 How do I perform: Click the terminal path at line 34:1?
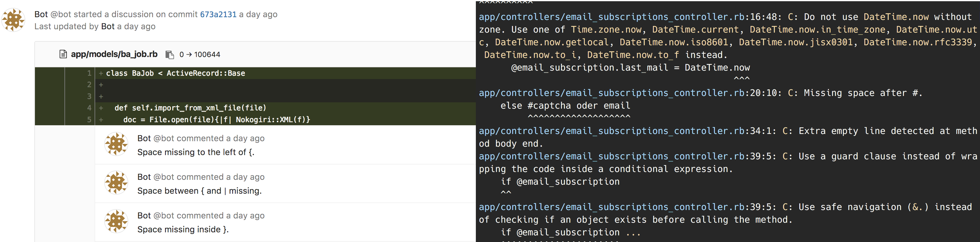(x=612, y=131)
